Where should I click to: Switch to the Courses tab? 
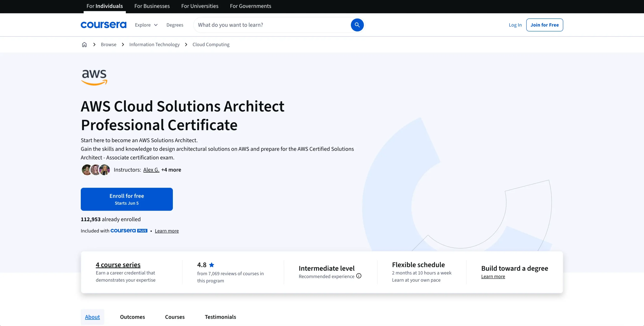pos(175,317)
